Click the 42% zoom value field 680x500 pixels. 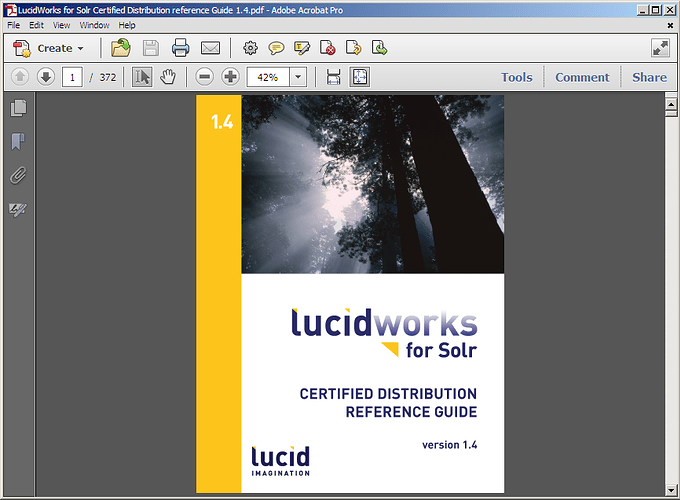[x=268, y=78]
